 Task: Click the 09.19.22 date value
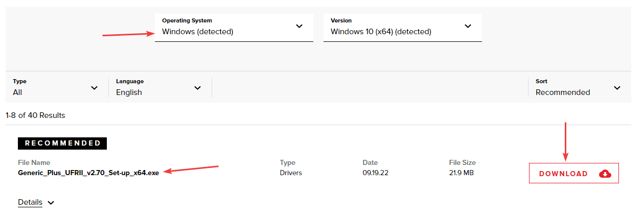[x=375, y=173]
